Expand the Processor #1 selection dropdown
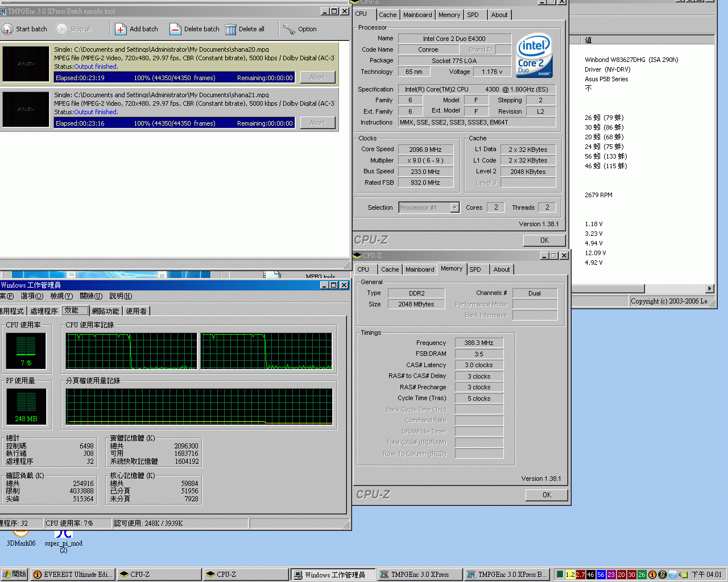The width and height of the screenshot is (728, 582). (x=454, y=207)
